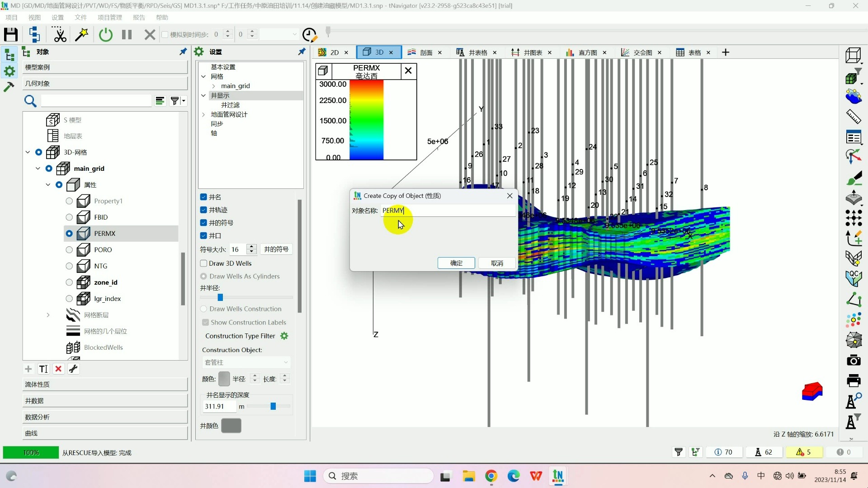This screenshot has height=488, width=868.
Task: Click the ruler measurement tool icon
Action: [x=854, y=117]
